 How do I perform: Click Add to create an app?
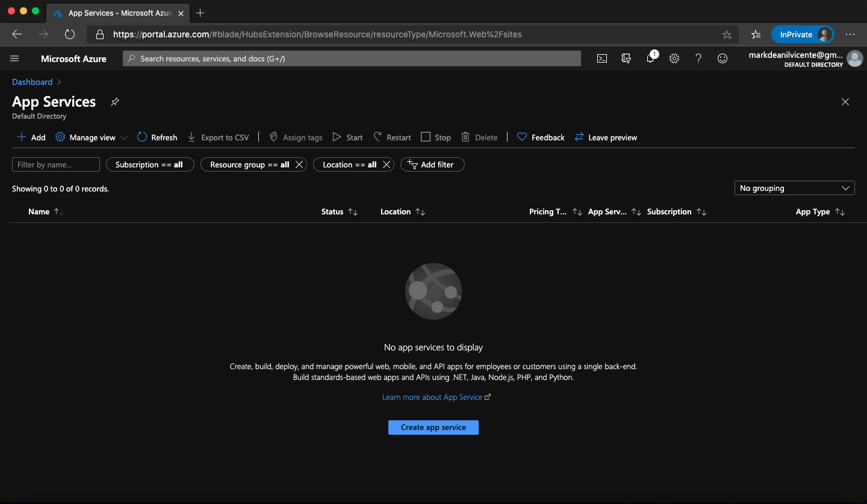pyautogui.click(x=31, y=137)
